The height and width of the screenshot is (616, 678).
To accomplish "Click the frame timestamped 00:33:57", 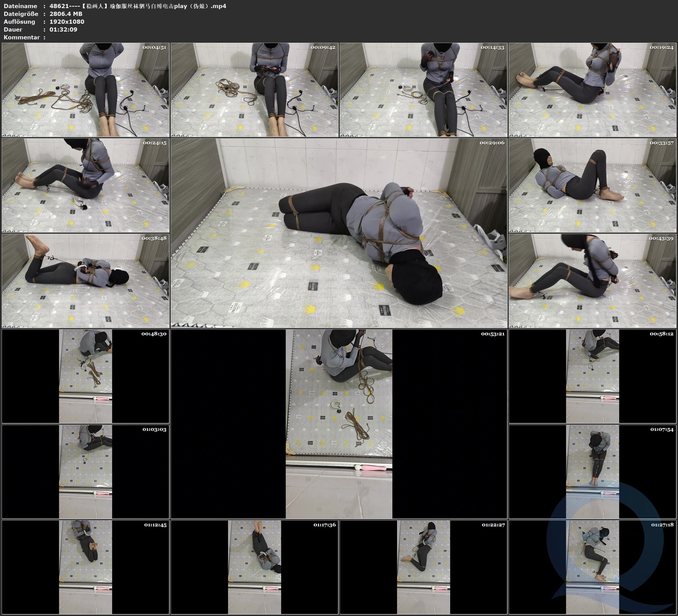I will pyautogui.click(x=592, y=185).
